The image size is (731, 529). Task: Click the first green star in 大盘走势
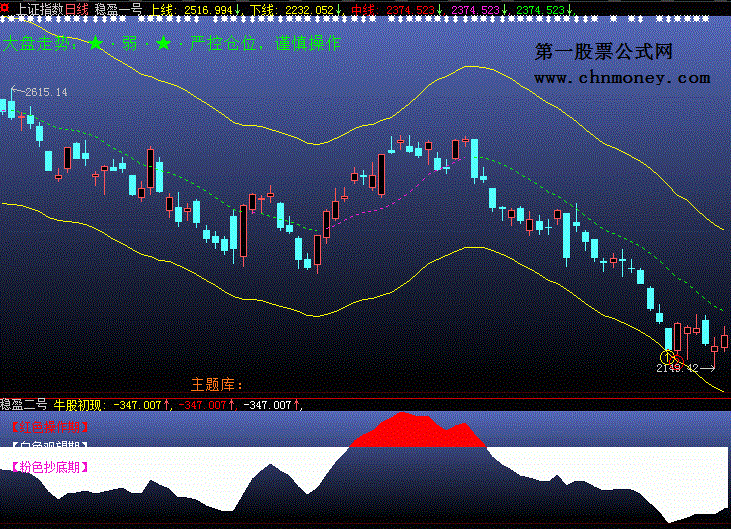(x=96, y=43)
